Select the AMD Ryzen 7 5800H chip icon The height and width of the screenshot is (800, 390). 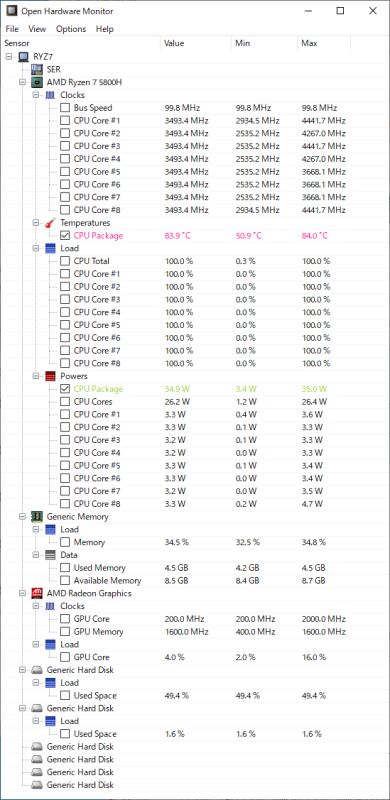pos(37,82)
